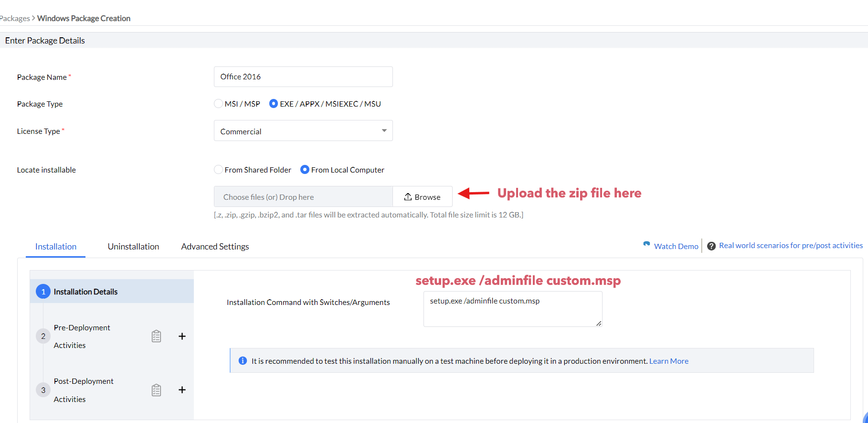
Task: Click the Installation Command text area
Action: [513, 309]
